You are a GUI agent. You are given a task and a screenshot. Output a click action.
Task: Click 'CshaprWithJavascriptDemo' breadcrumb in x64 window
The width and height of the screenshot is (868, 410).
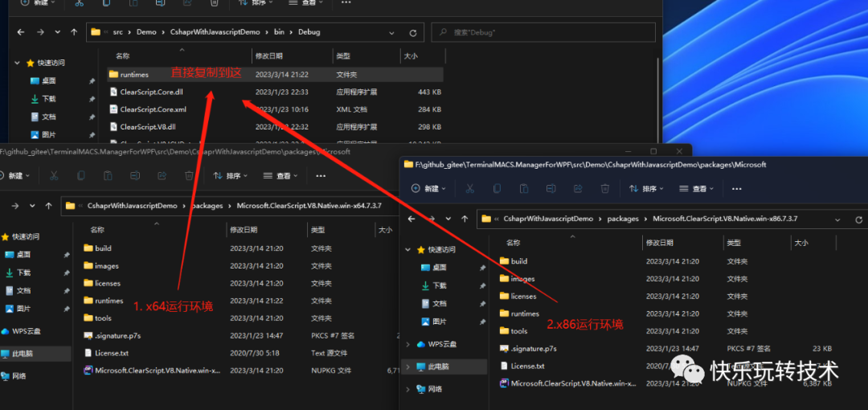click(132, 206)
